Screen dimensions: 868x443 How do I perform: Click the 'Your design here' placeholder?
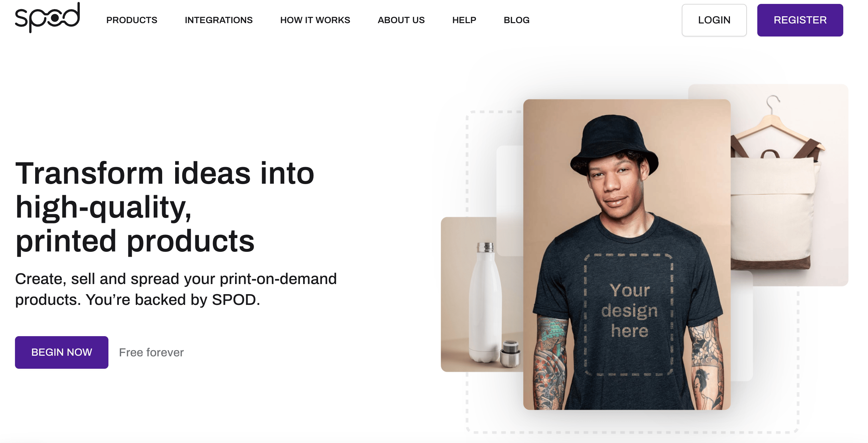tap(629, 314)
